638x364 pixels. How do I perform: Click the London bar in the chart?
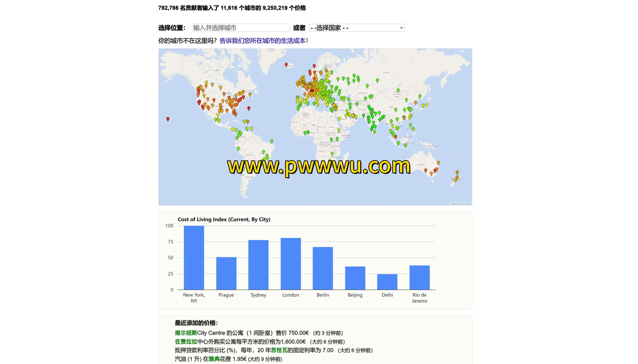pyautogui.click(x=291, y=264)
